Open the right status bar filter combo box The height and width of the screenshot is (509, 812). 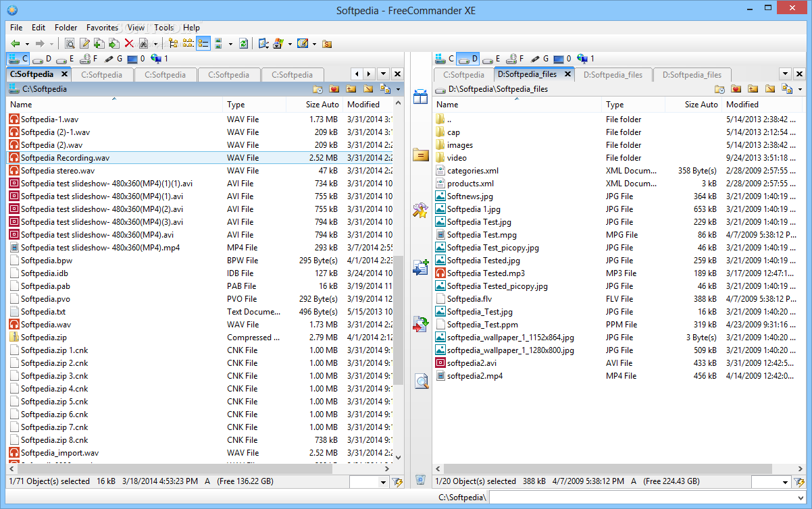771,481
